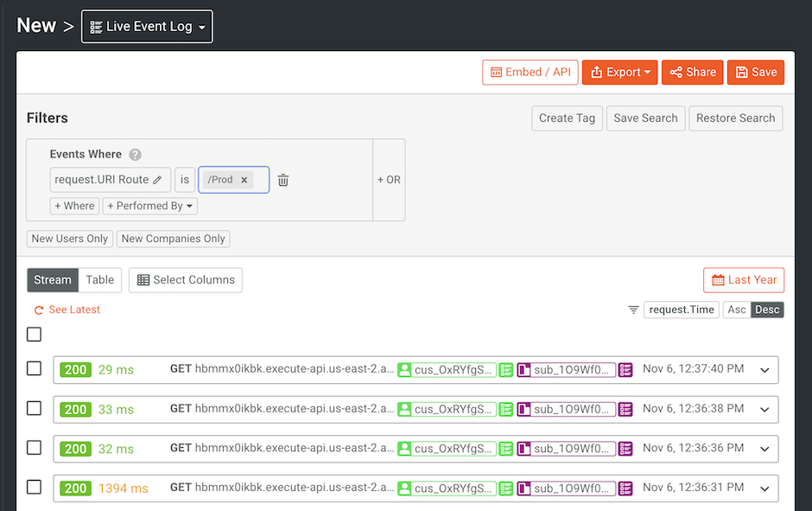Add an OR filter group
812x511 pixels.
(389, 180)
